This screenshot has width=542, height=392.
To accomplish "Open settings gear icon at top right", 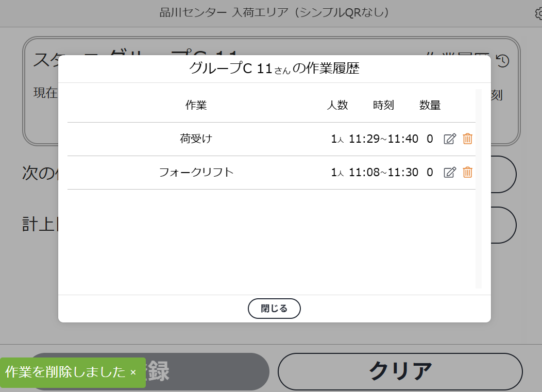I will tap(538, 13).
